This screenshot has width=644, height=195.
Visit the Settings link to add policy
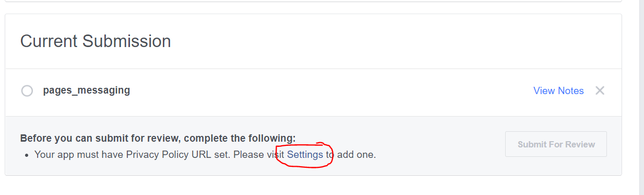(x=305, y=154)
